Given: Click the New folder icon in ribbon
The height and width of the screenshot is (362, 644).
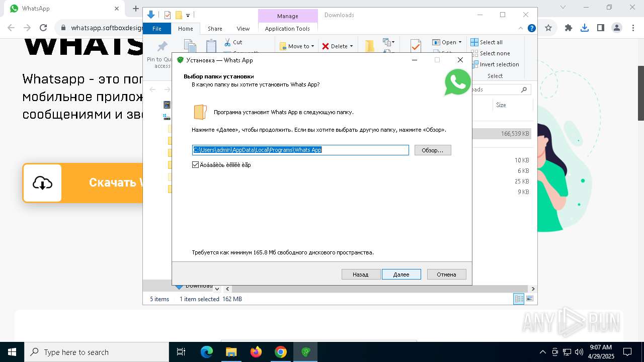Looking at the screenshot, I should [370, 46].
